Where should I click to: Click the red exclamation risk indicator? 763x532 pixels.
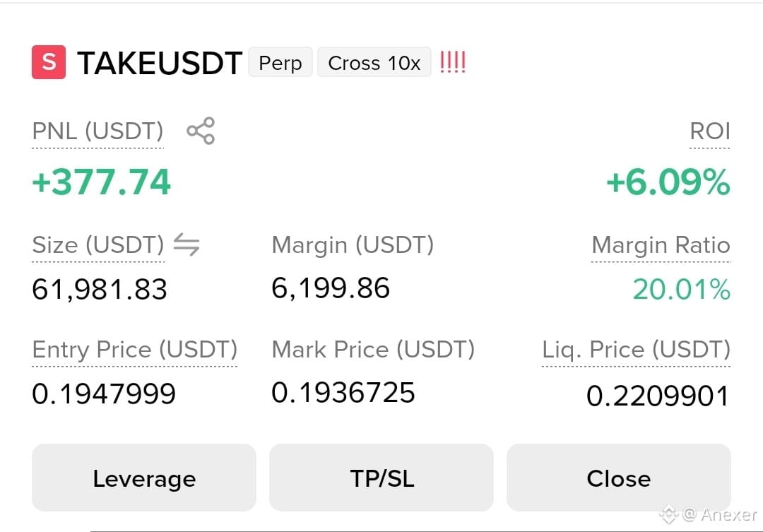[453, 62]
